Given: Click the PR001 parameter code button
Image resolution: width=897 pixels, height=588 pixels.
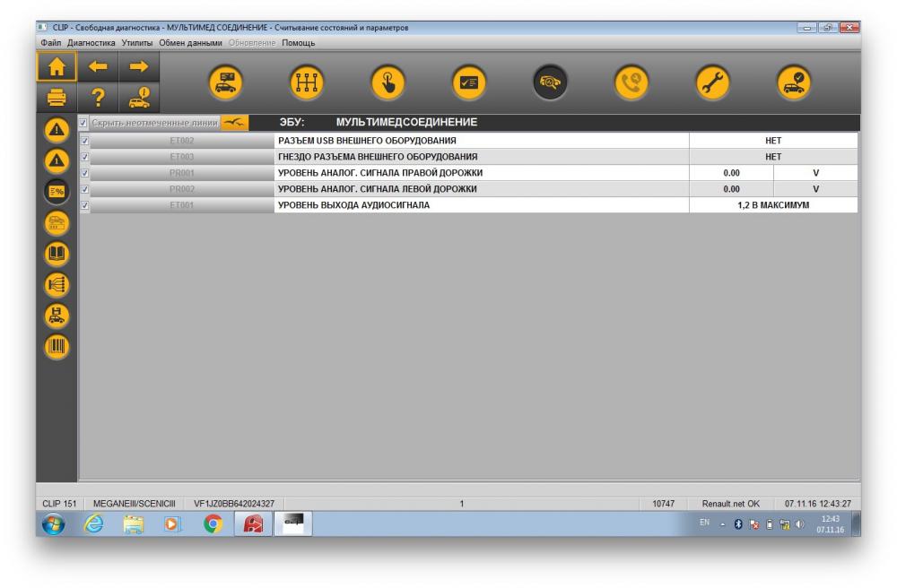Looking at the screenshot, I should pos(182,173).
